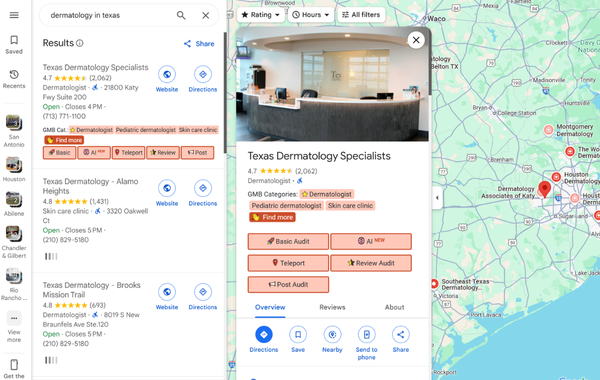Expand the Hours filter dropdown
Viewport: 600px width, 380px height.
coord(311,15)
